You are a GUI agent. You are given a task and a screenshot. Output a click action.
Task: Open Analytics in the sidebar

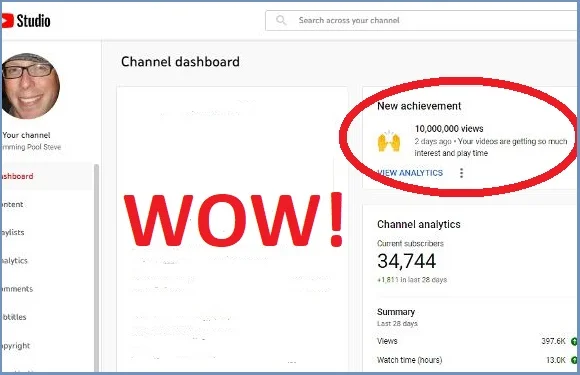pos(15,261)
